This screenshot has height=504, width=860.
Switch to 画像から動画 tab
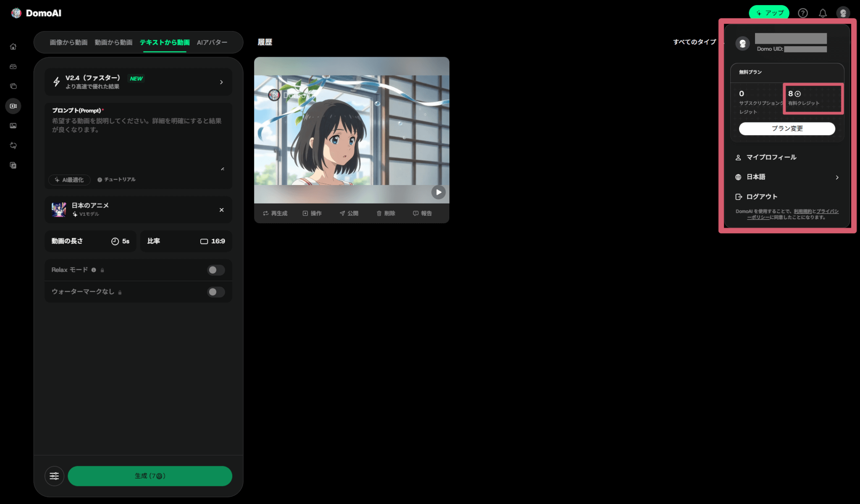(68, 42)
